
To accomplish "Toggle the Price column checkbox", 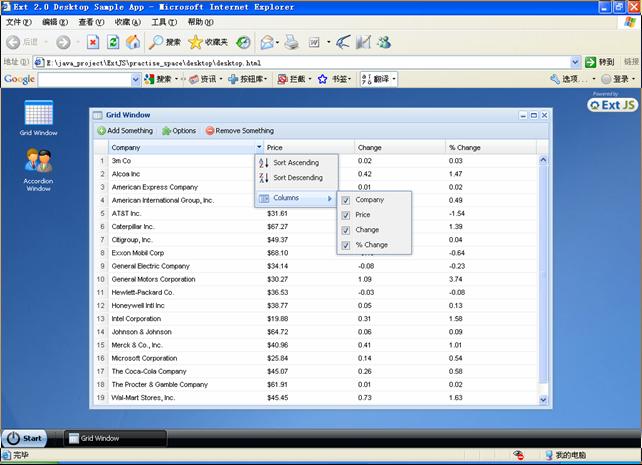I will pyautogui.click(x=345, y=215).
